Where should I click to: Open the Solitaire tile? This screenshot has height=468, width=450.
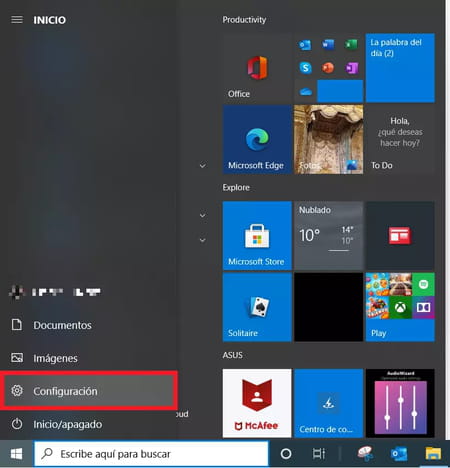point(257,307)
